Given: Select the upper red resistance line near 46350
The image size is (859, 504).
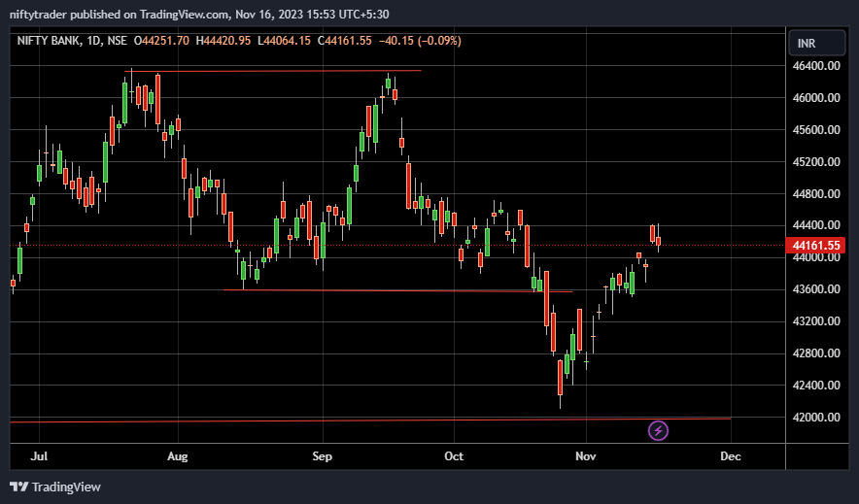Looking at the screenshot, I should pyautogui.click(x=273, y=71).
